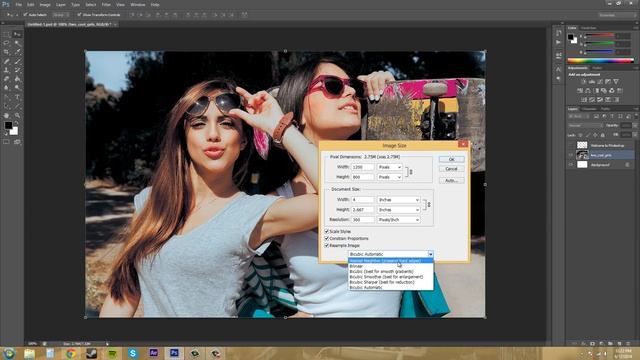Screen dimensions: 640x360
Task: Choose Bilinear resample option
Action: pos(390,266)
